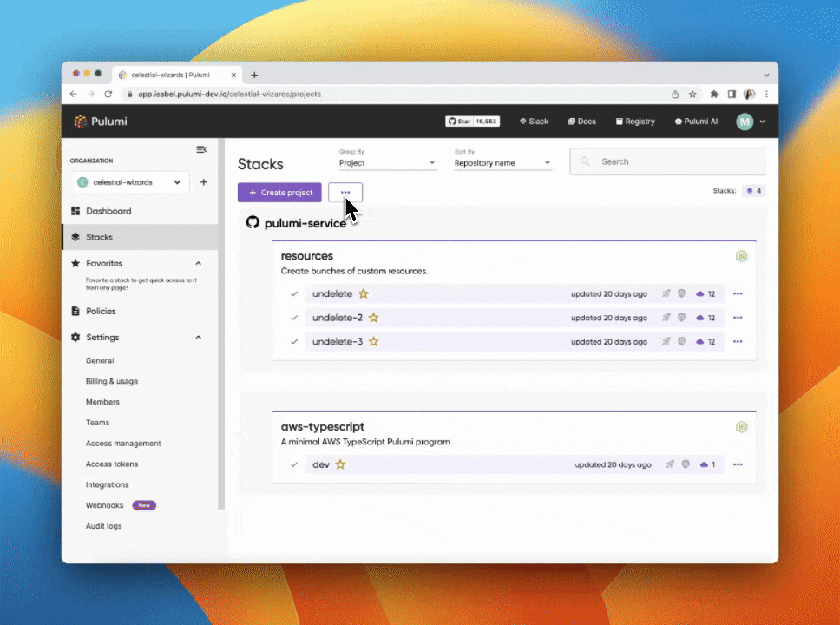Click rocket icon on undelete row
The width and height of the screenshot is (840, 625).
[666, 293]
